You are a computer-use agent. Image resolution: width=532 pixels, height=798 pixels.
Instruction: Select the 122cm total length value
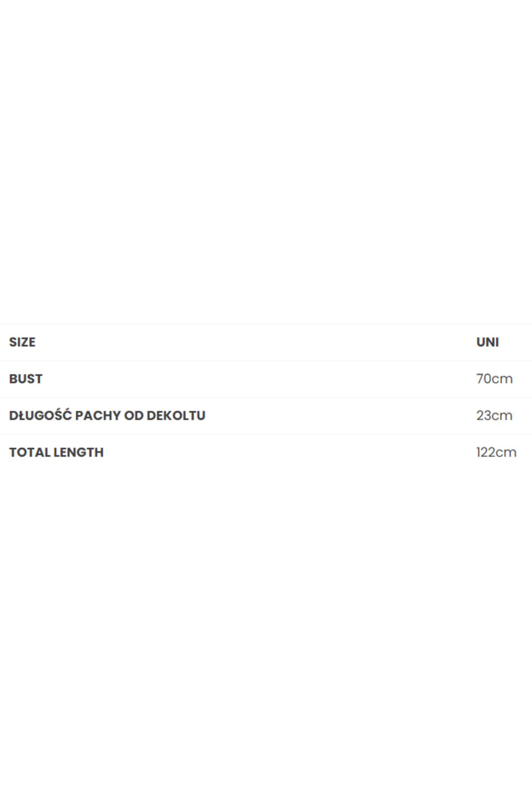tap(497, 453)
